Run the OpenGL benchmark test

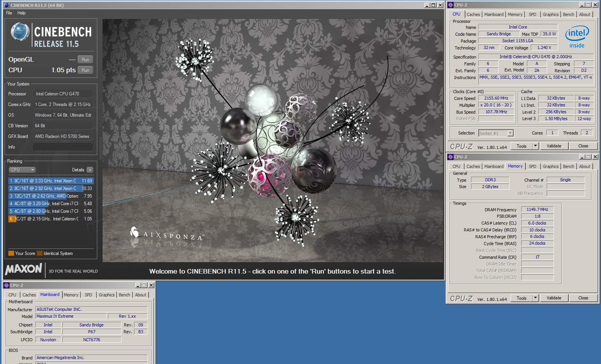point(85,60)
